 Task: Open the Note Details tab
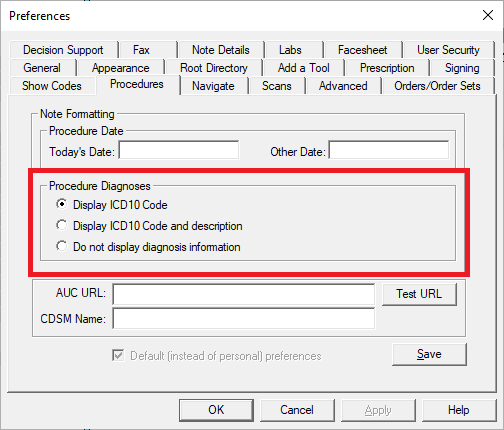click(x=221, y=50)
